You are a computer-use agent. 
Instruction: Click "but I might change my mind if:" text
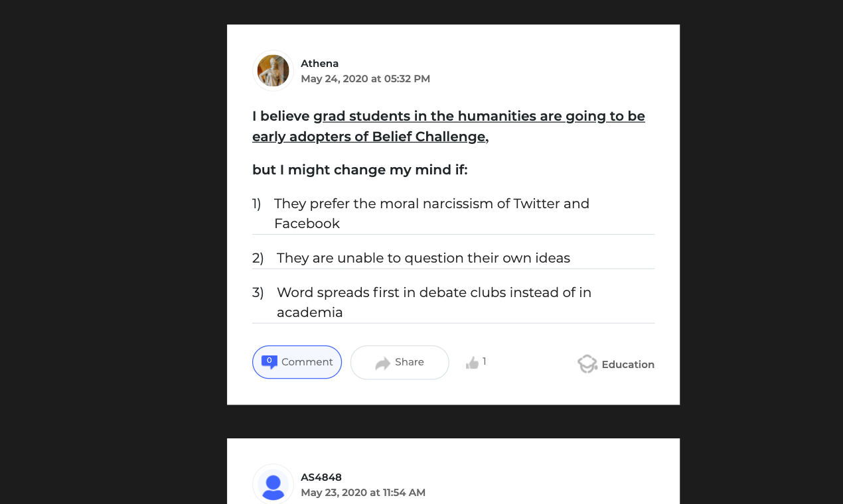pyautogui.click(x=360, y=170)
